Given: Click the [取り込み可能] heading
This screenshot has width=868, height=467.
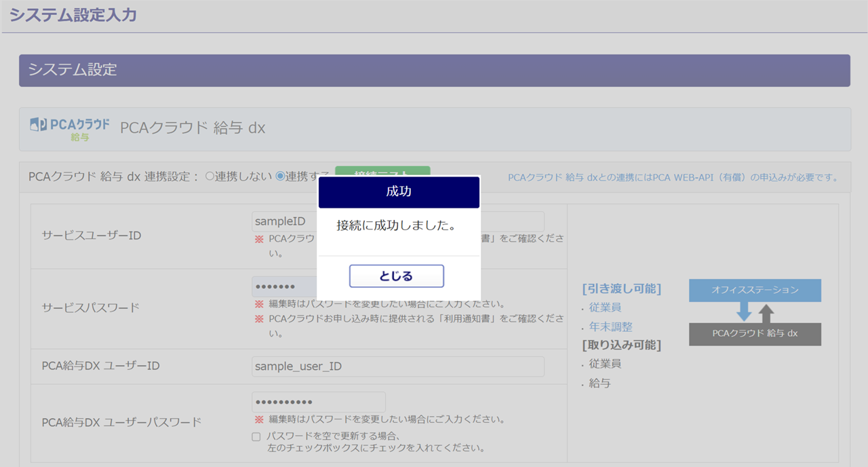Looking at the screenshot, I should tap(622, 345).
